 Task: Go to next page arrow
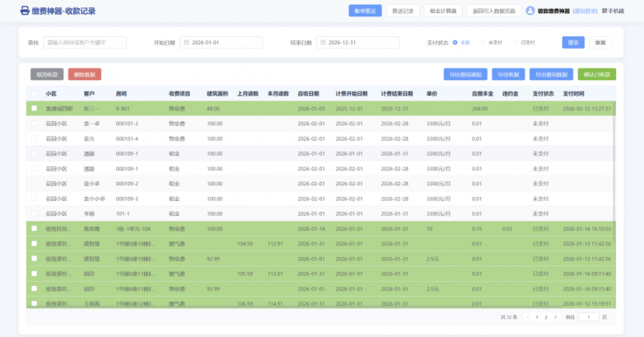554,316
